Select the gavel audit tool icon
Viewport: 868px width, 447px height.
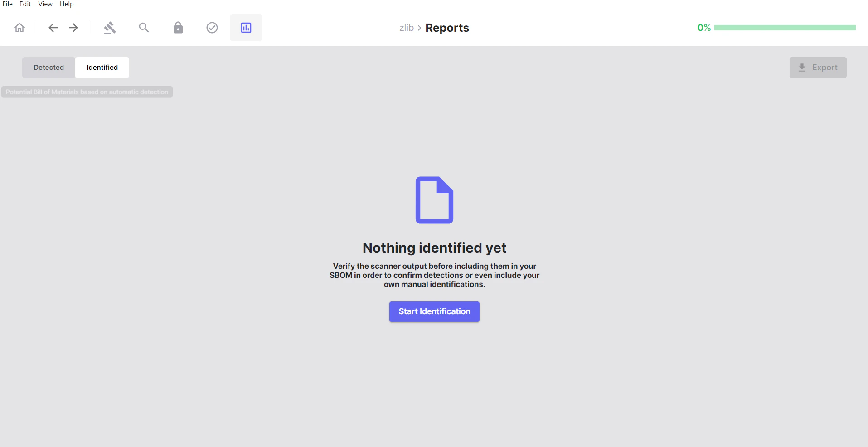[x=109, y=27]
